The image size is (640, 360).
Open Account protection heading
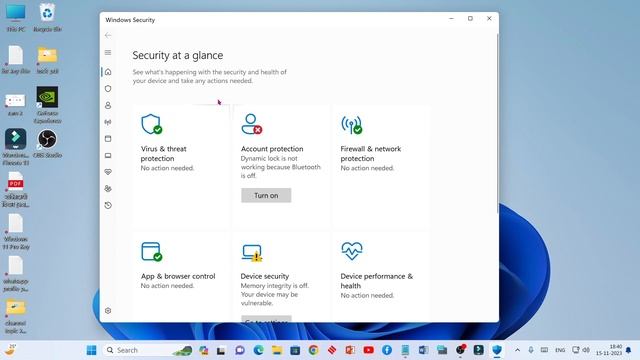coord(272,149)
